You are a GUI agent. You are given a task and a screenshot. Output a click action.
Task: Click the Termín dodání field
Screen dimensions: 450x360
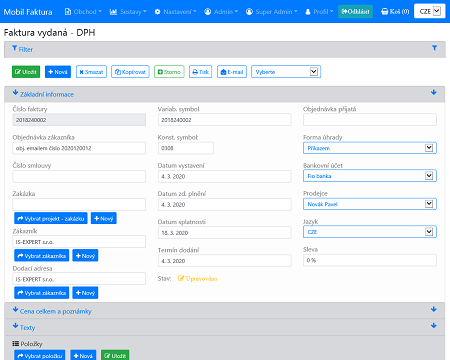pos(224,261)
